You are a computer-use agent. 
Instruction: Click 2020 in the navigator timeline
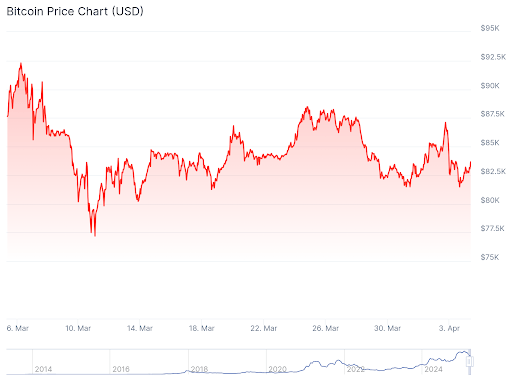tap(277, 369)
